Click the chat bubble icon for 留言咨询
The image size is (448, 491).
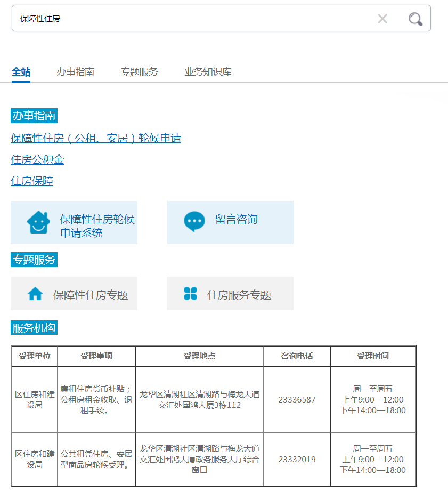point(194,221)
